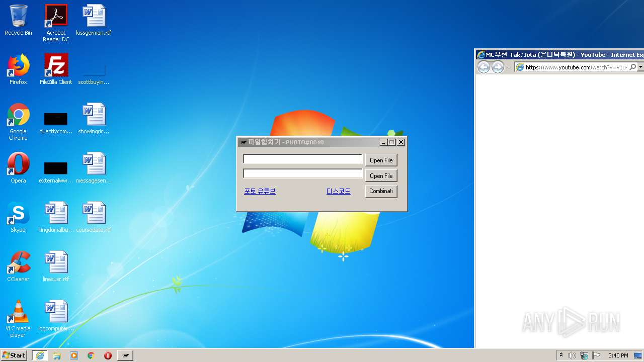Open media player taskbar icon
This screenshot has height=362, width=644.
[74, 355]
